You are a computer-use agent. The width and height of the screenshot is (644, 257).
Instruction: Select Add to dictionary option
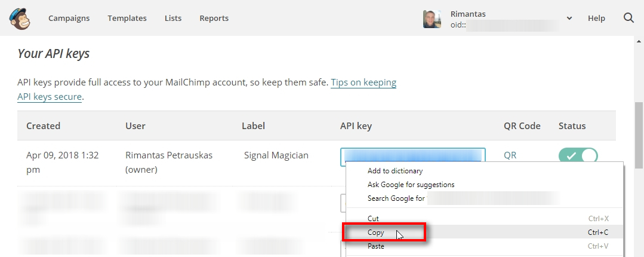(395, 171)
